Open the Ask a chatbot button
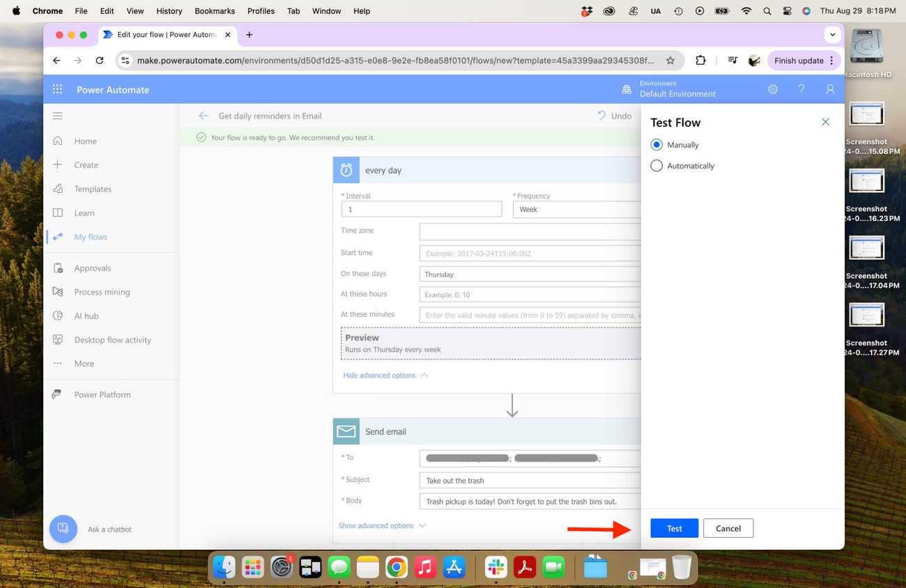Image resolution: width=906 pixels, height=588 pixels. click(63, 529)
